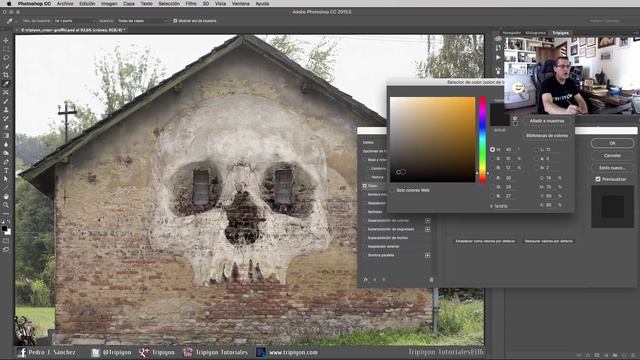
Task: Add another Sombra paralela with plus
Action: 427,255
